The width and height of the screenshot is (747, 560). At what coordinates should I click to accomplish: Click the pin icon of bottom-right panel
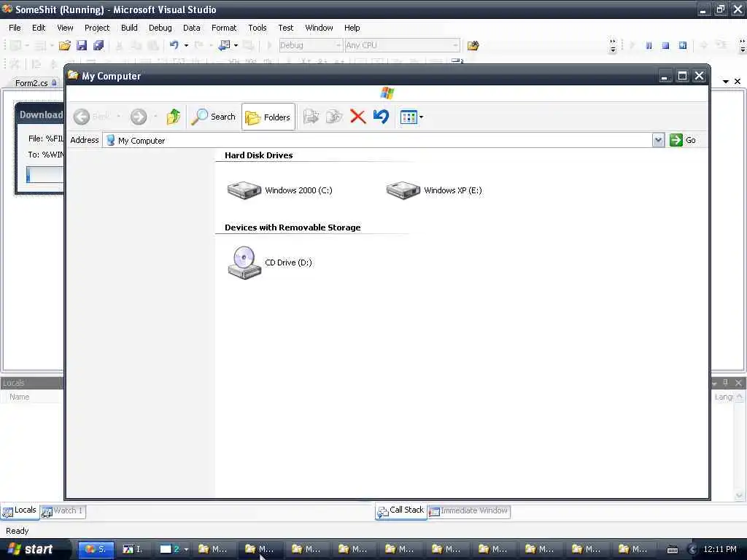coord(726,382)
